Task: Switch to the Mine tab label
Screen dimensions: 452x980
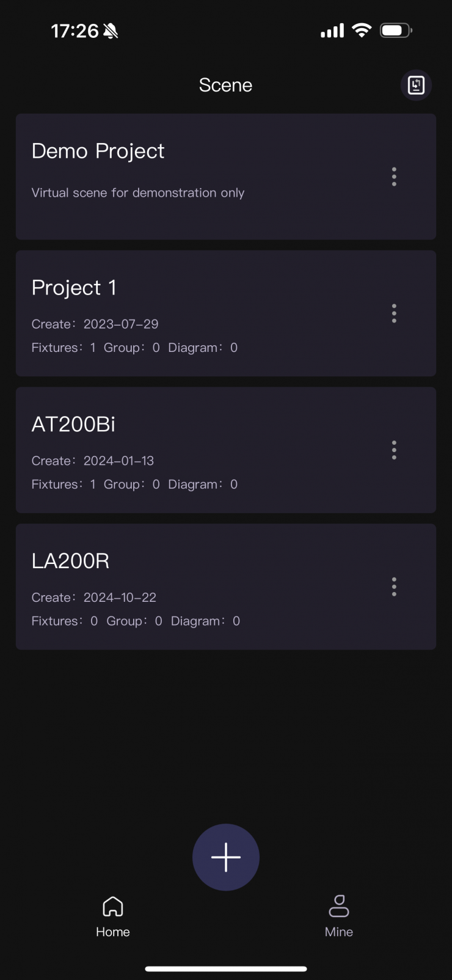Action: coord(339,932)
